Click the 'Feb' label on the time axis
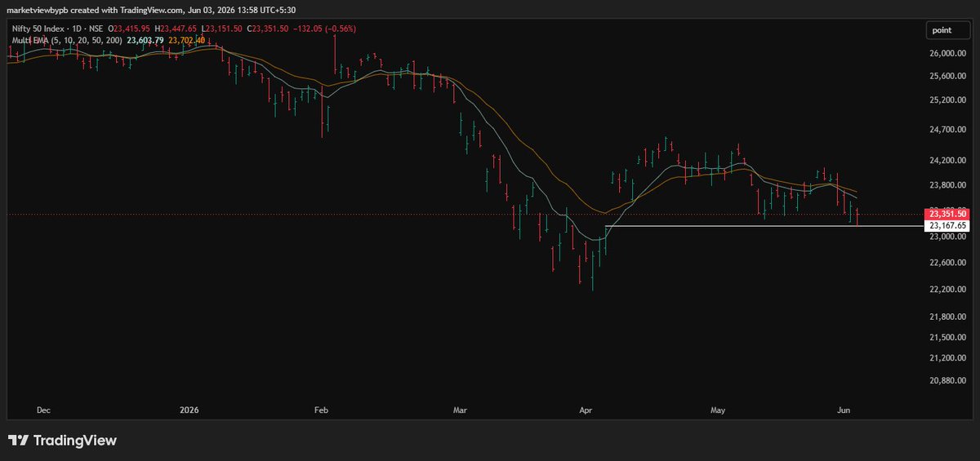 (321, 410)
